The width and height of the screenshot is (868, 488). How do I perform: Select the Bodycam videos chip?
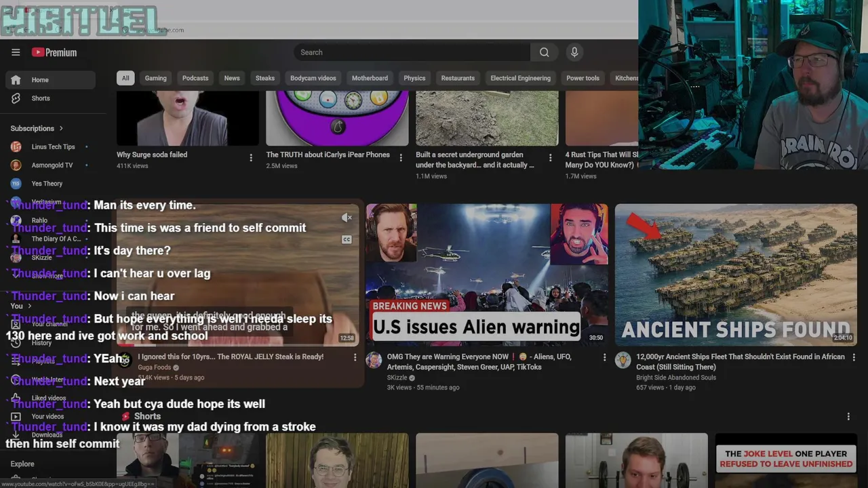coord(313,78)
